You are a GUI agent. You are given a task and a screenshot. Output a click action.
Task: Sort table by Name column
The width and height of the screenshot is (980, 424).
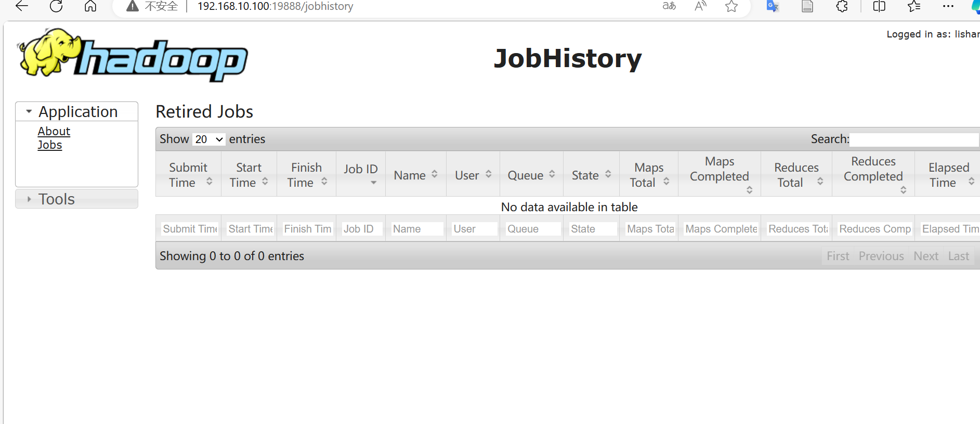tap(415, 175)
